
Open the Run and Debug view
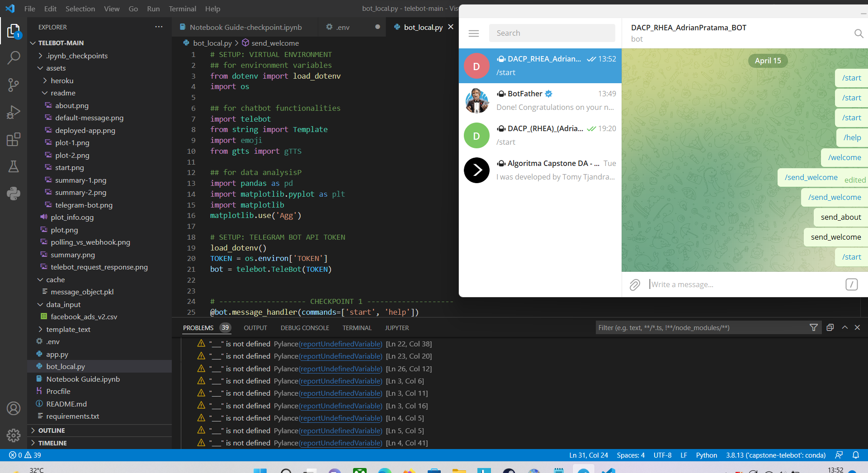tap(14, 112)
